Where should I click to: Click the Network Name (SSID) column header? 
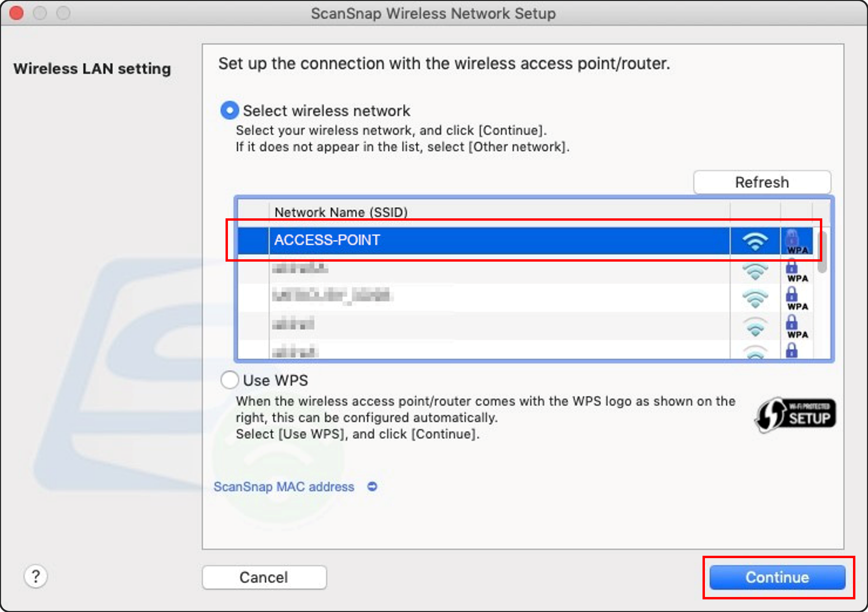tap(499, 212)
